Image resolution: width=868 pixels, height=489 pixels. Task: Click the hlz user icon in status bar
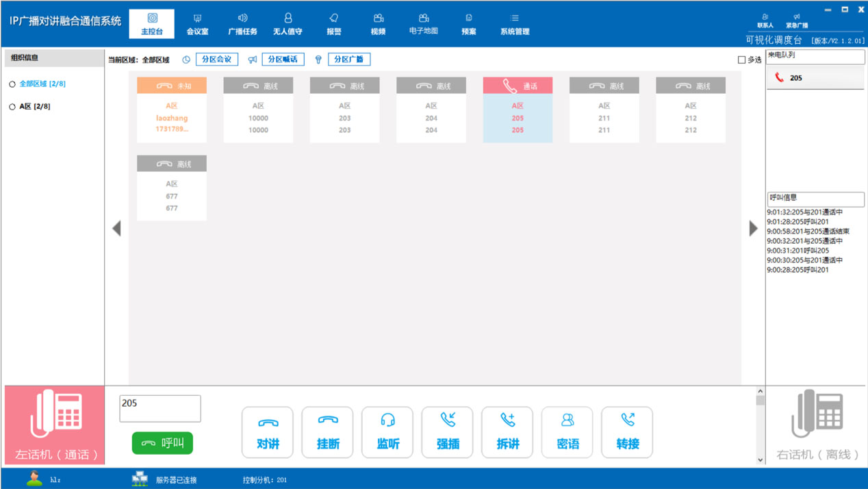click(34, 479)
